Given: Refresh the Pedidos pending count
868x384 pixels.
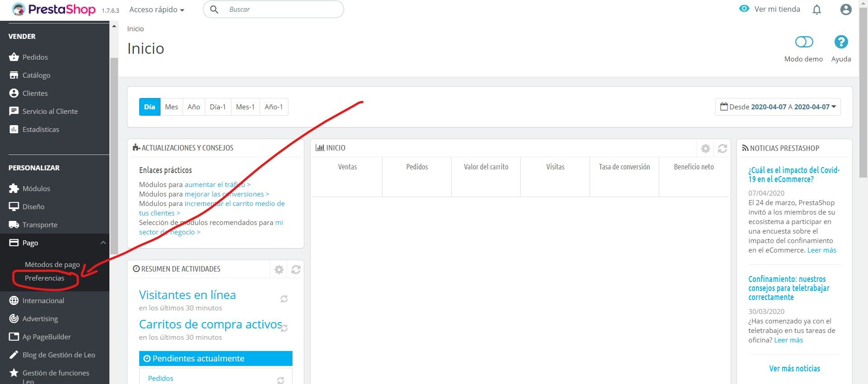Looking at the screenshot, I should (281, 380).
